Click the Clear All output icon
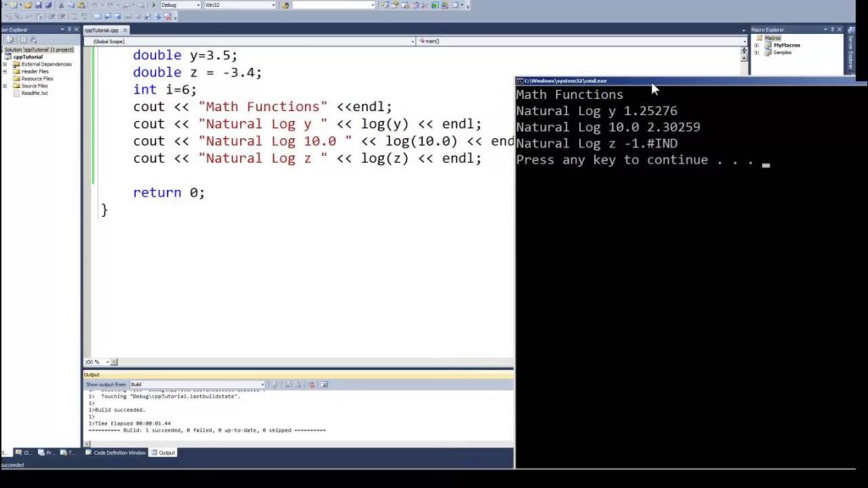The width and height of the screenshot is (868, 488). point(311,385)
